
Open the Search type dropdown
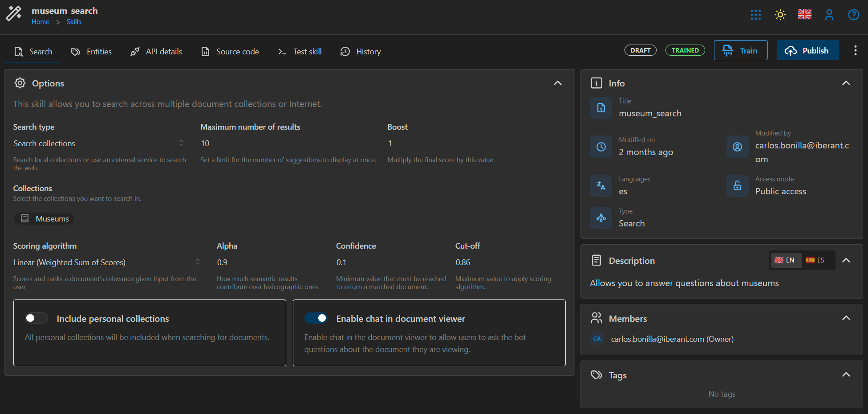[x=99, y=143]
